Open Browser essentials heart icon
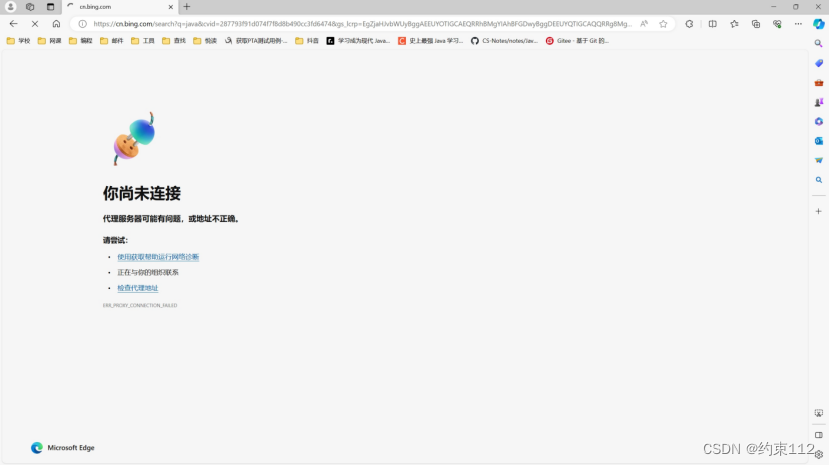 coord(777,24)
